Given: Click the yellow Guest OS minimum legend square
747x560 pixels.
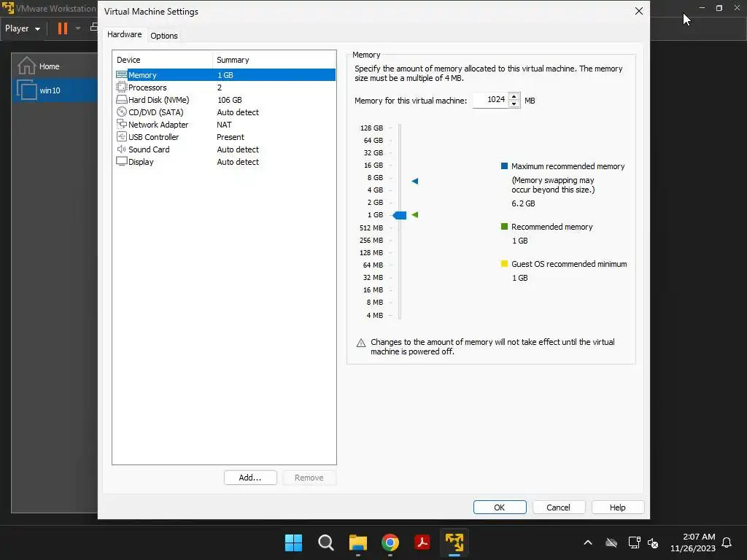Looking at the screenshot, I should point(505,263).
